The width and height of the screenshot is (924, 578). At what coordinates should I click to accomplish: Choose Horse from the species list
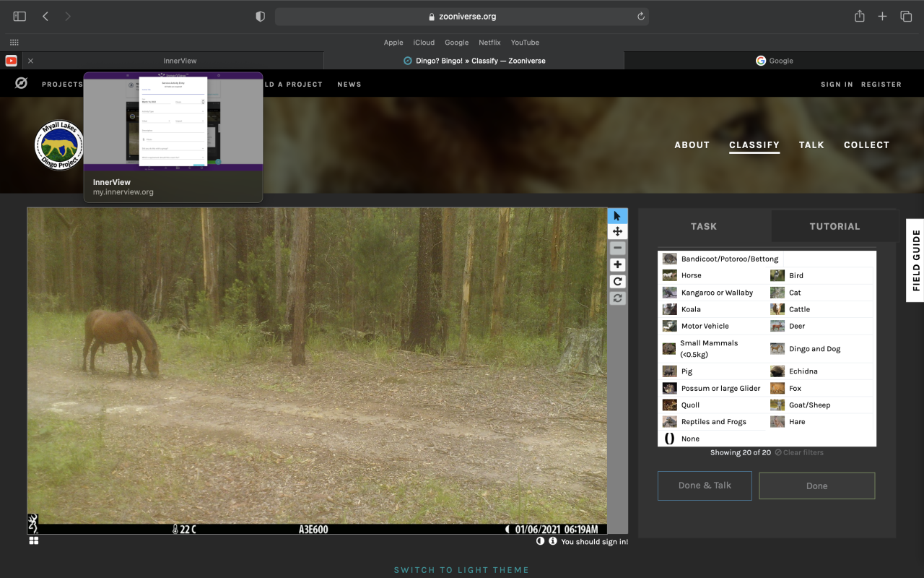point(691,275)
